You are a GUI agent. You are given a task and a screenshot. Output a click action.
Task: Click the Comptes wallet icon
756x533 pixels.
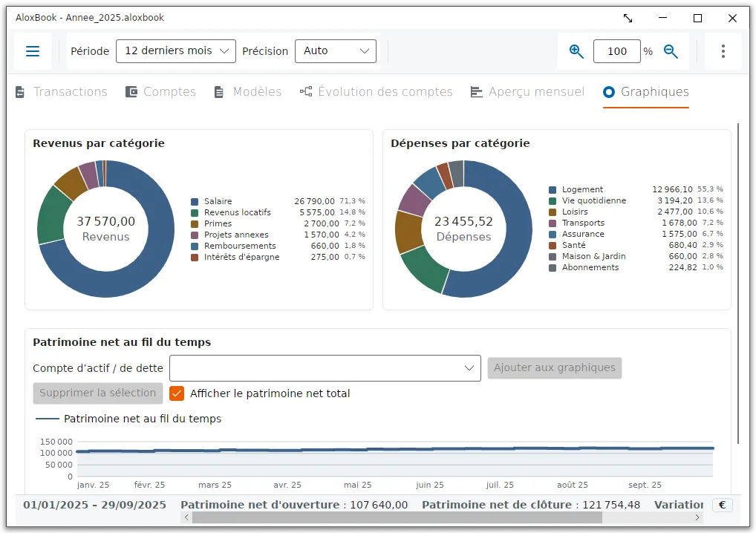(x=131, y=91)
